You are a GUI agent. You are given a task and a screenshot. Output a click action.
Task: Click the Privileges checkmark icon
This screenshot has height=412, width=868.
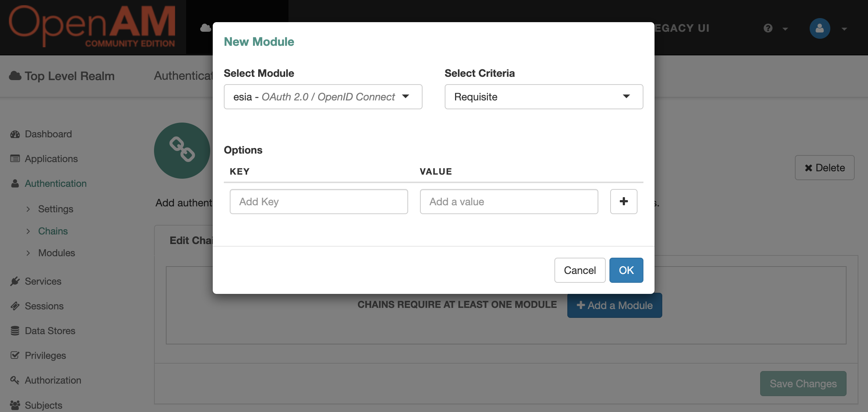(15, 356)
